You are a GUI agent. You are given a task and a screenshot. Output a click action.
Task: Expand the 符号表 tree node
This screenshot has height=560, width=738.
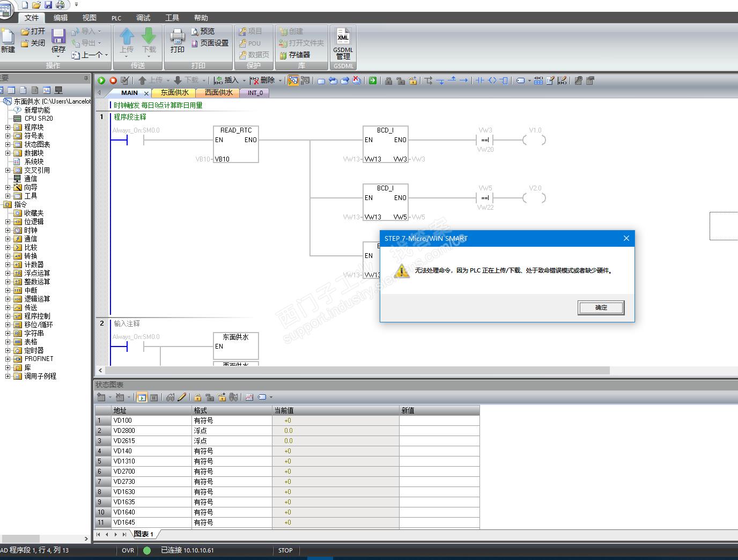click(8, 136)
